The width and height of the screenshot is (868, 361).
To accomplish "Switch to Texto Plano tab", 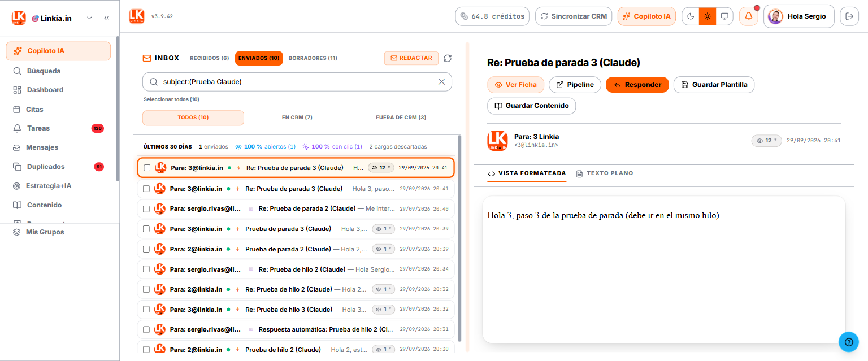I will click(605, 173).
